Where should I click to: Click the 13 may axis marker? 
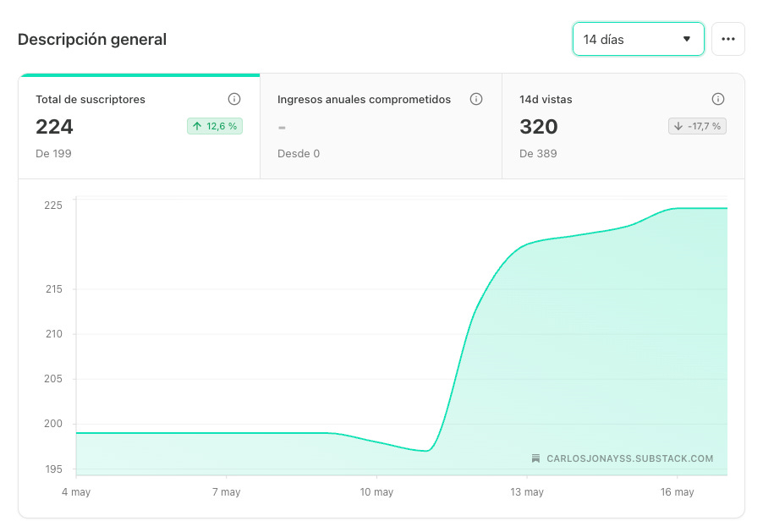(526, 492)
